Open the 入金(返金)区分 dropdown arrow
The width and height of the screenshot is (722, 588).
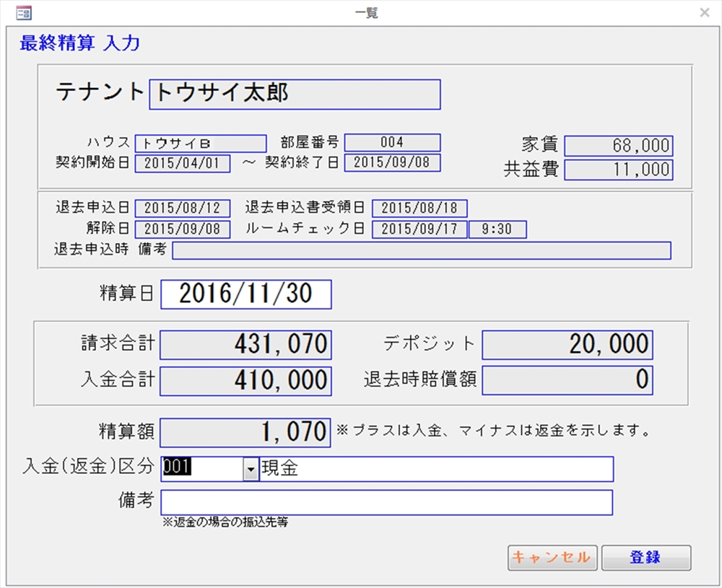[x=251, y=469]
